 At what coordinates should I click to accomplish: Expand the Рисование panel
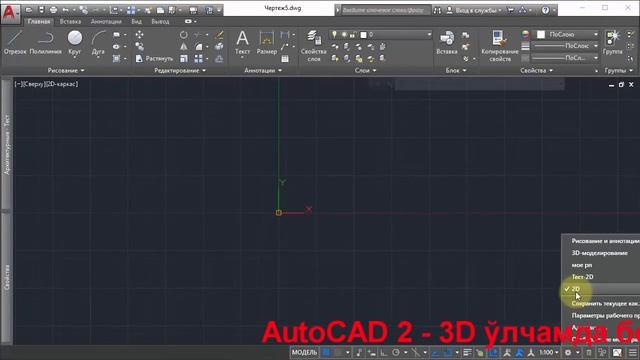(66, 71)
